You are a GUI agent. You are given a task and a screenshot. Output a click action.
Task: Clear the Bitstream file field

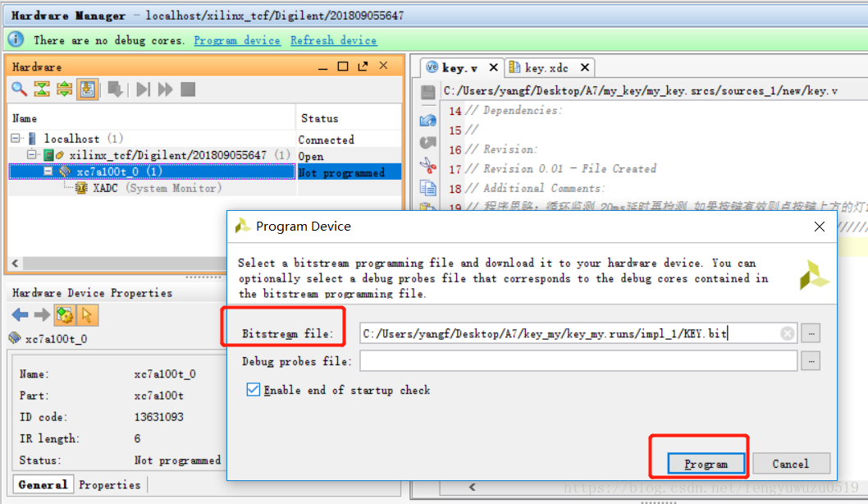click(x=787, y=333)
